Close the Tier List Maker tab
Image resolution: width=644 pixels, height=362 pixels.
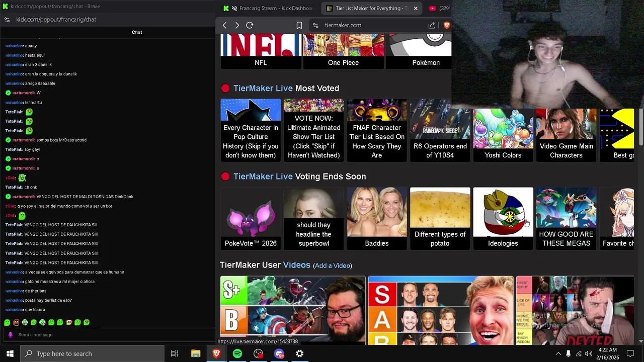[416, 8]
